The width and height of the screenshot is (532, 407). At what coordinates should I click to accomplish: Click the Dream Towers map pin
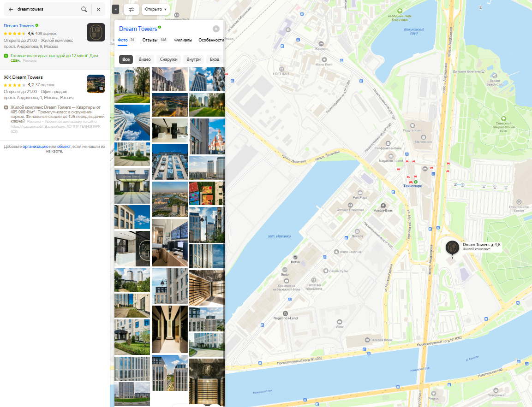[452, 248]
